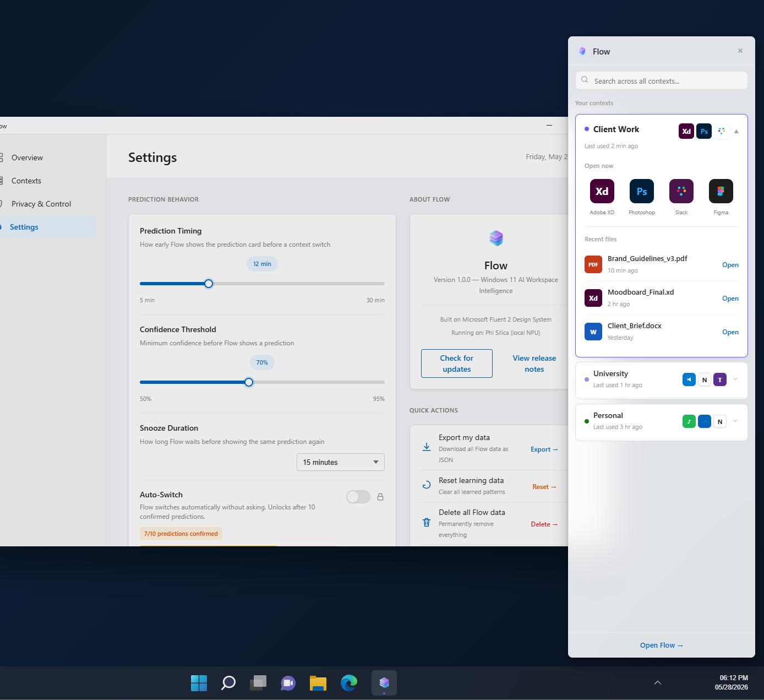Expand the University context card
This screenshot has width=764, height=700.
coord(735,379)
